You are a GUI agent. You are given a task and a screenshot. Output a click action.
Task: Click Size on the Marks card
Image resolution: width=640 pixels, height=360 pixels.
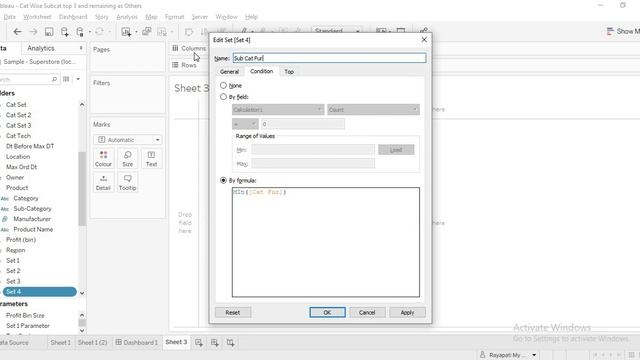coord(127,159)
